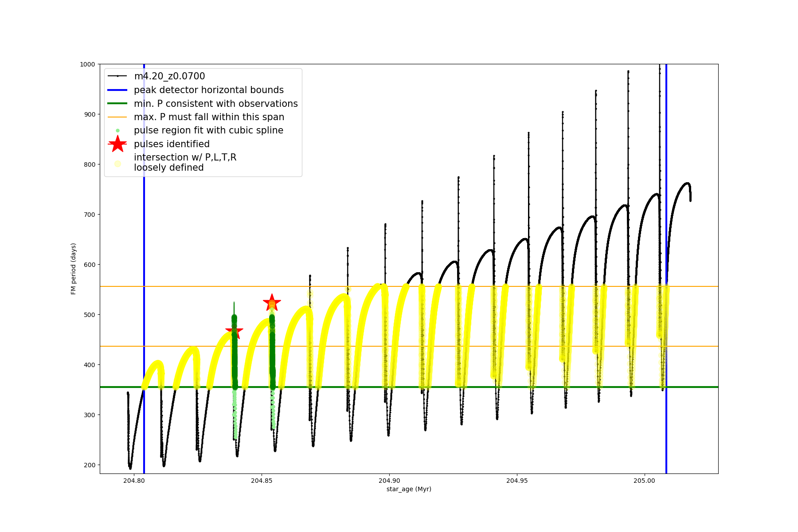Click the 'FM period (days)' y-axis label
This screenshot has width=798, height=532.
(74, 269)
